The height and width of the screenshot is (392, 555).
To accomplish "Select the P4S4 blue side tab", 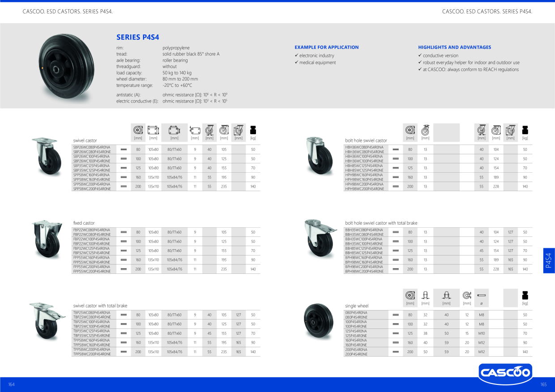I will pos(549,260).
